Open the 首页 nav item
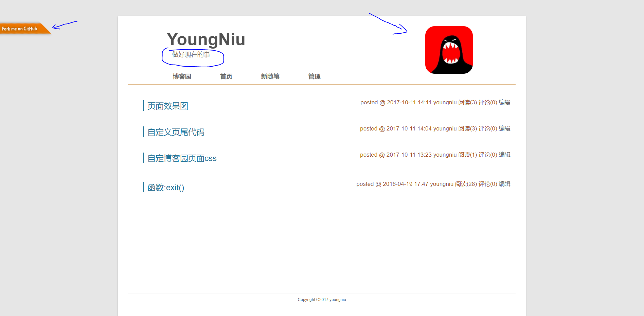The width and height of the screenshot is (644, 316). [x=226, y=76]
